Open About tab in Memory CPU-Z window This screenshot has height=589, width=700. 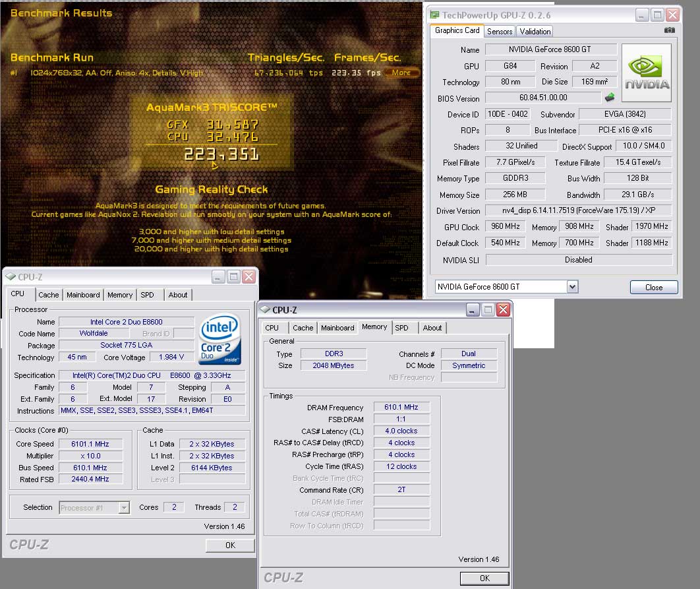click(432, 328)
